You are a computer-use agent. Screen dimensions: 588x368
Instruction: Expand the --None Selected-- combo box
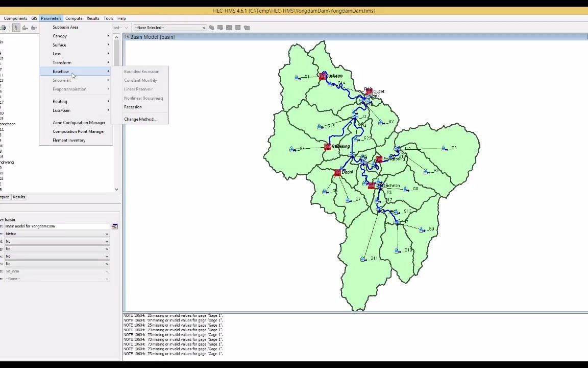click(x=203, y=28)
